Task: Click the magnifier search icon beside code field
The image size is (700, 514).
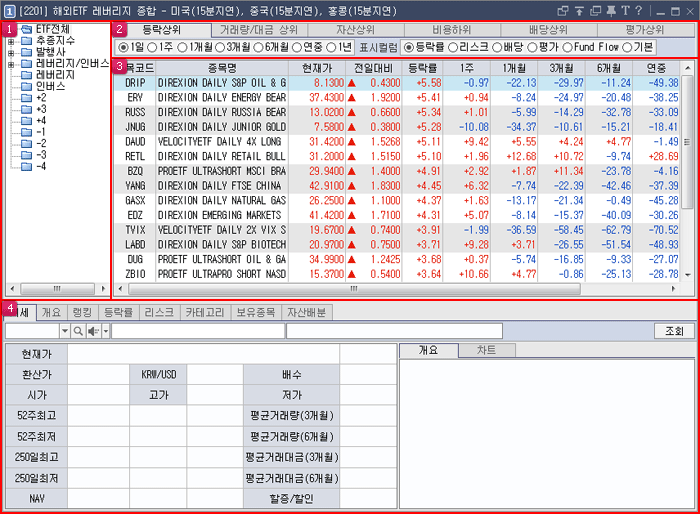Action: pos(78,331)
